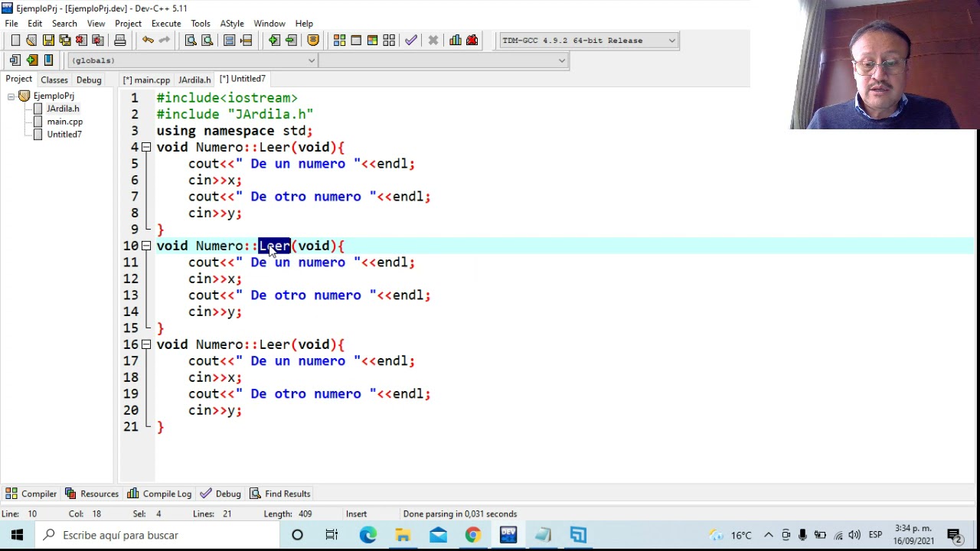The height and width of the screenshot is (551, 980).
Task: Open Microsoft Edge from the taskbar
Action: [x=368, y=535]
